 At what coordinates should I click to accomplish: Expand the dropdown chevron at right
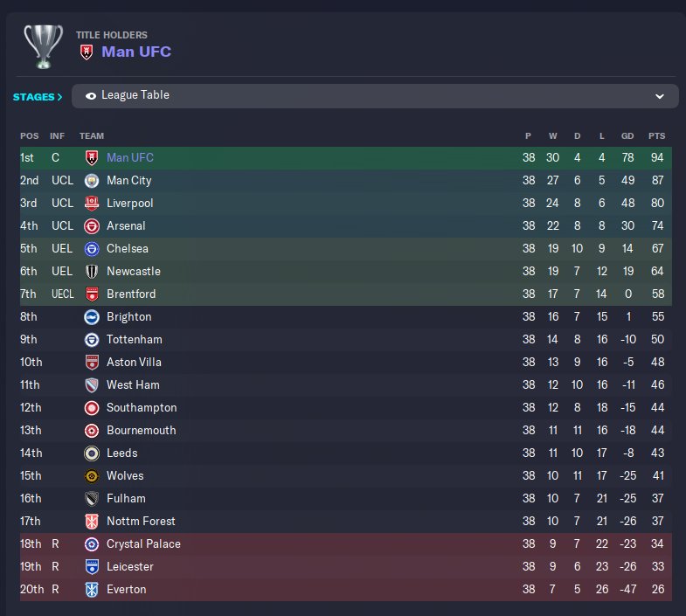click(660, 96)
